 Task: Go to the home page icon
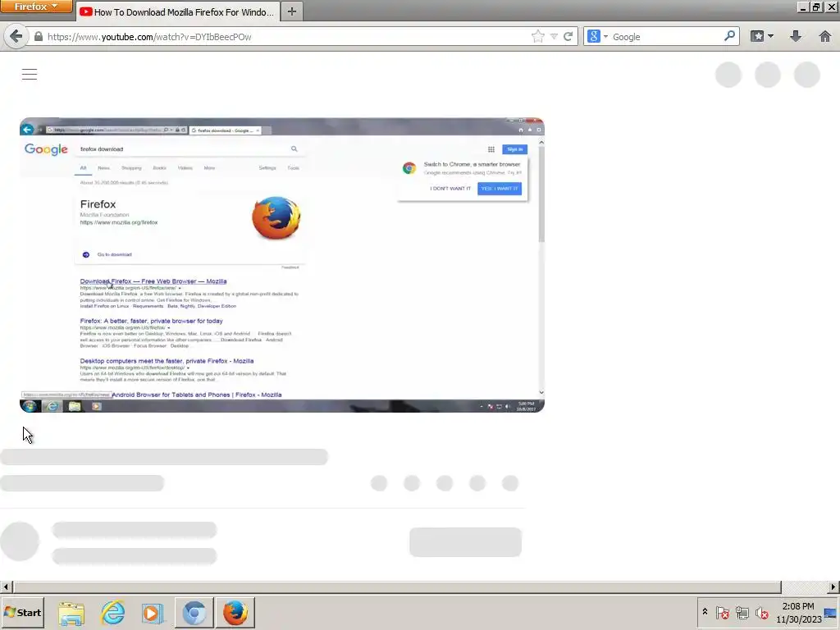coord(825,36)
